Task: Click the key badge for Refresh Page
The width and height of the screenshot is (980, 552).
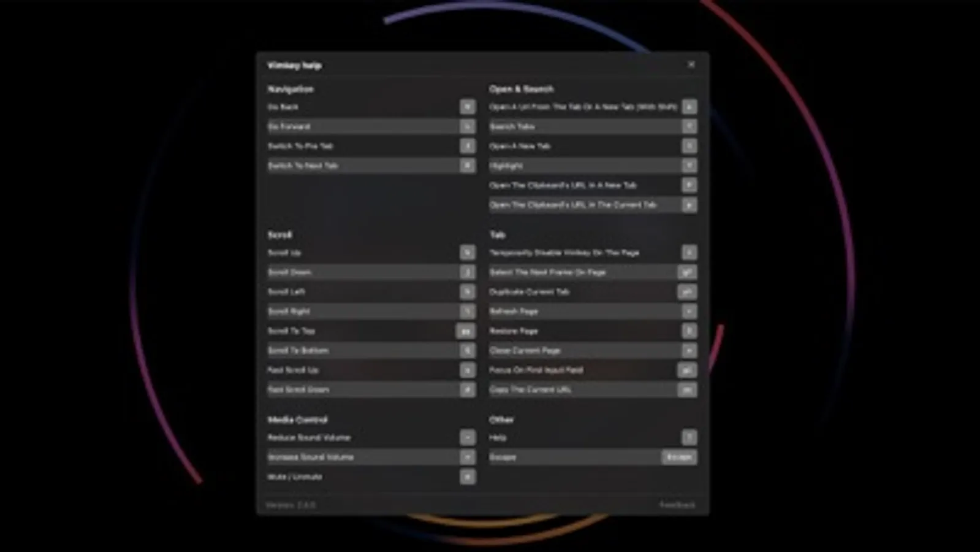Action: tap(689, 312)
